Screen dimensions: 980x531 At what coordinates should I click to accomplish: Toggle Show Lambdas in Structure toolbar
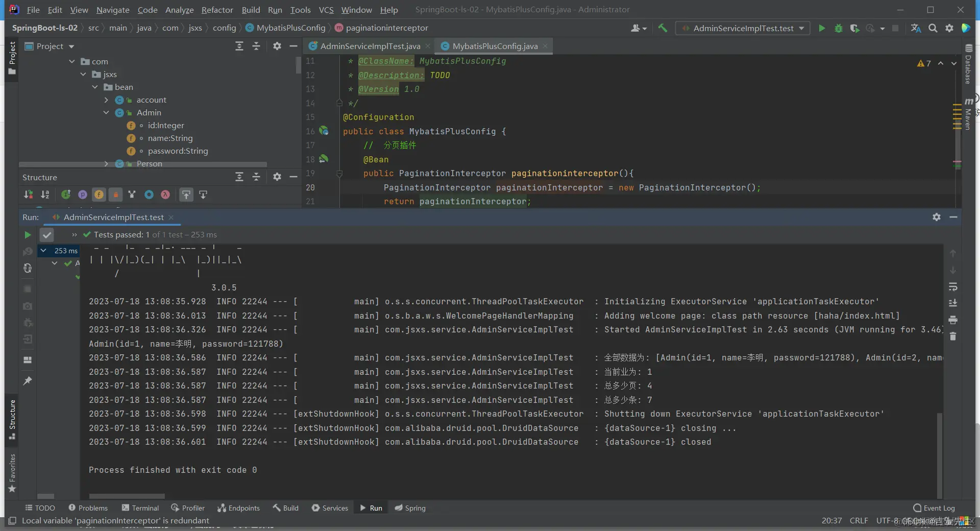click(165, 195)
